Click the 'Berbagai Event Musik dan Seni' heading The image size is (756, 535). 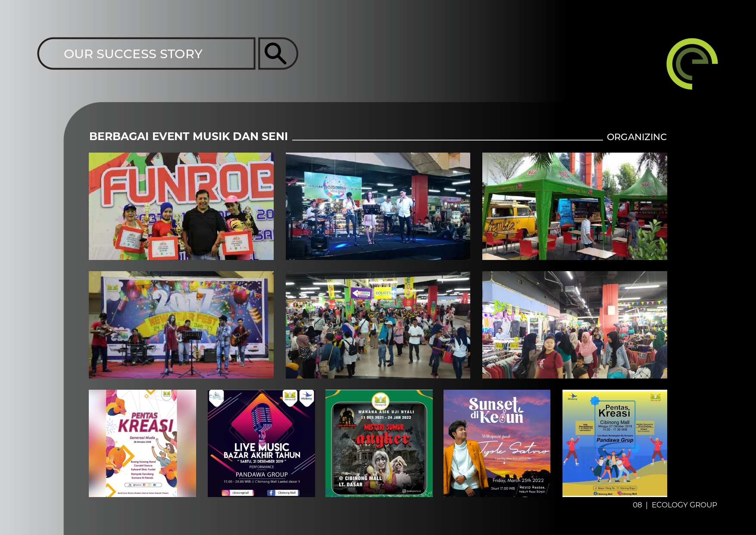(x=188, y=137)
